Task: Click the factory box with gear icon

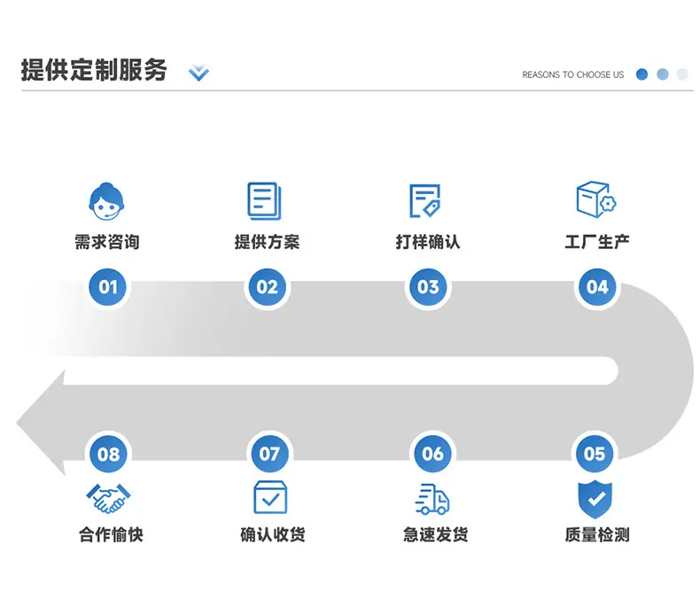Action: 596,199
